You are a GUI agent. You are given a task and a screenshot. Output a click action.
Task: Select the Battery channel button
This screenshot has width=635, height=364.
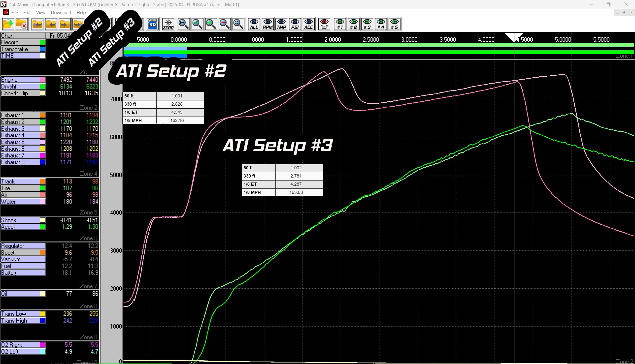click(x=23, y=273)
